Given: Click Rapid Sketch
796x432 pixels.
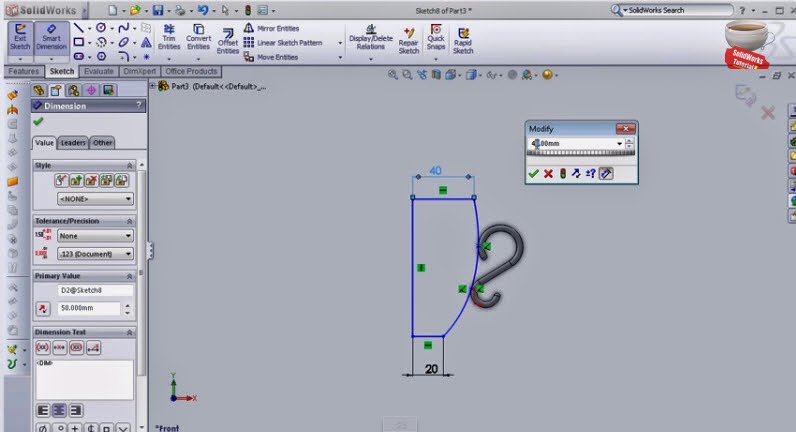Looking at the screenshot, I should point(463,41).
